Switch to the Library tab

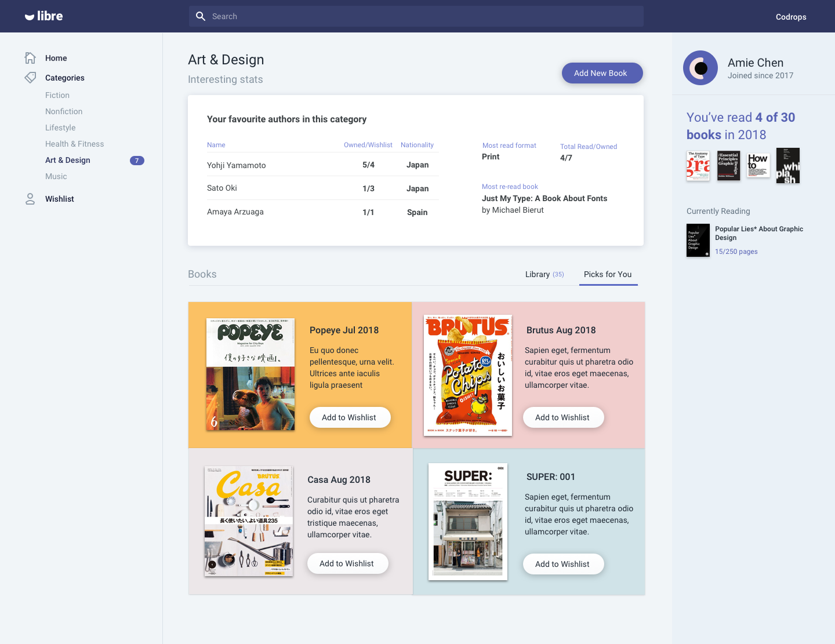(x=544, y=274)
